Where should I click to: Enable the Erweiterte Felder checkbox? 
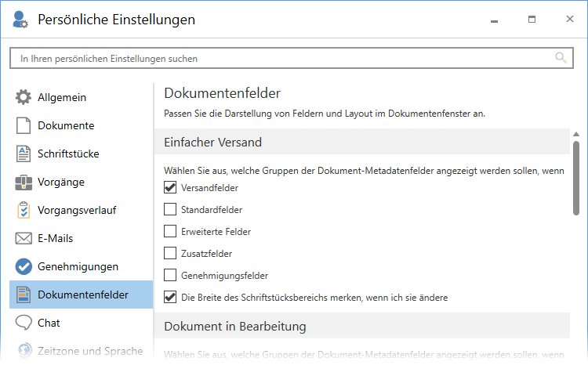(x=170, y=231)
